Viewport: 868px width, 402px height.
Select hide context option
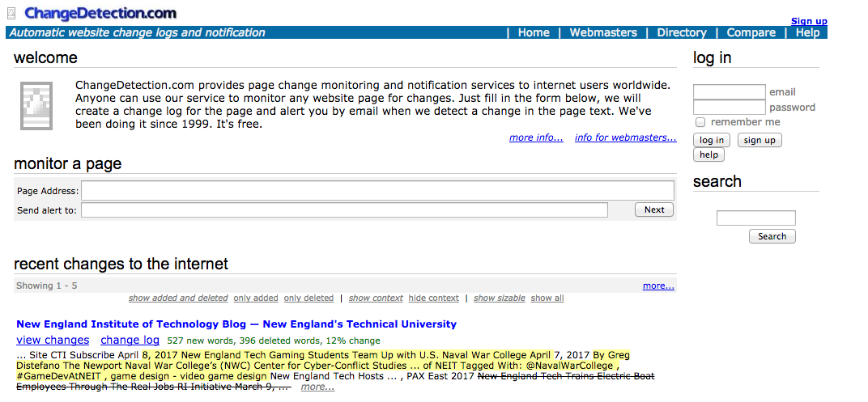[x=433, y=298]
